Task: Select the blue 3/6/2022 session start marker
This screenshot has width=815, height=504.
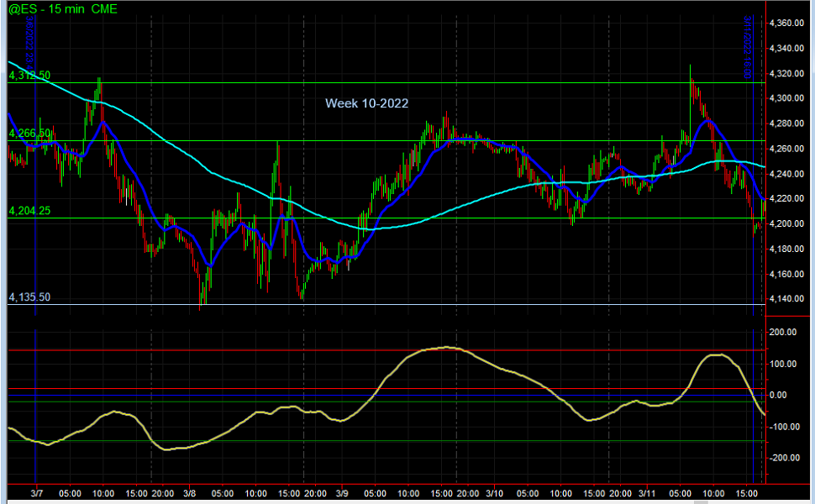Action: tap(35, 168)
